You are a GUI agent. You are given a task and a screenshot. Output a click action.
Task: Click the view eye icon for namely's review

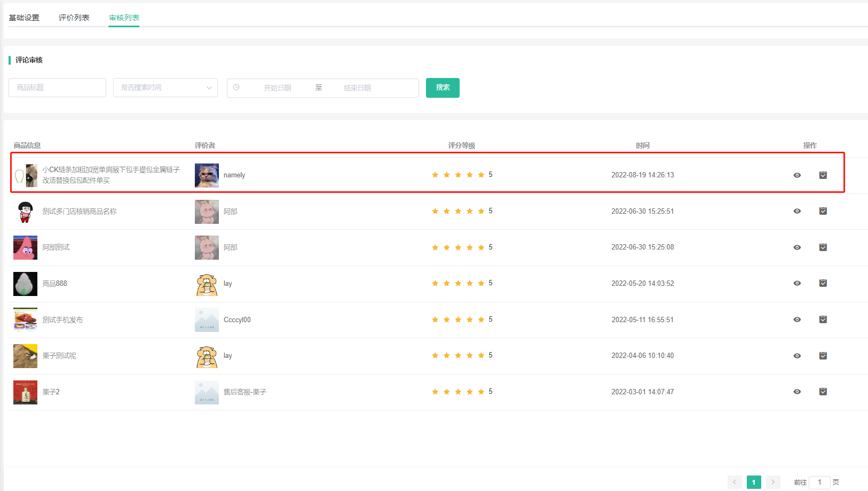797,175
